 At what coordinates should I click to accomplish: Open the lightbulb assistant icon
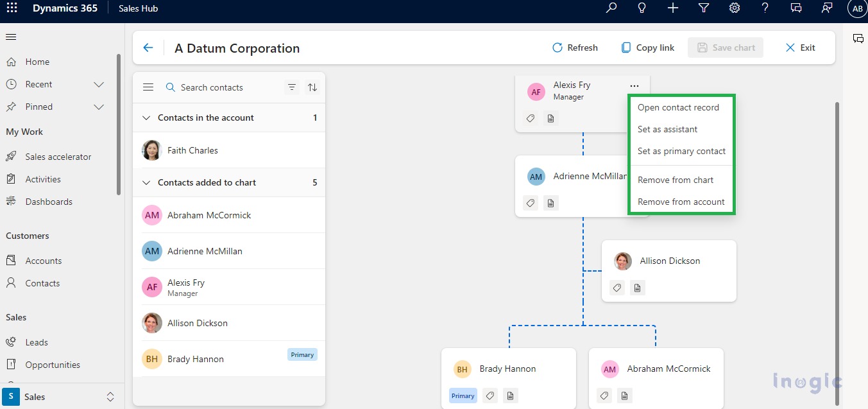tap(642, 8)
